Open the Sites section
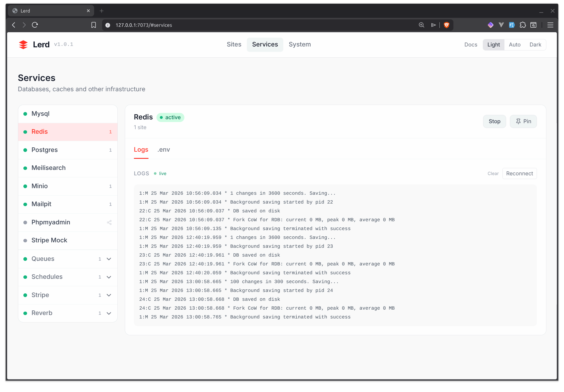 [x=234, y=44]
